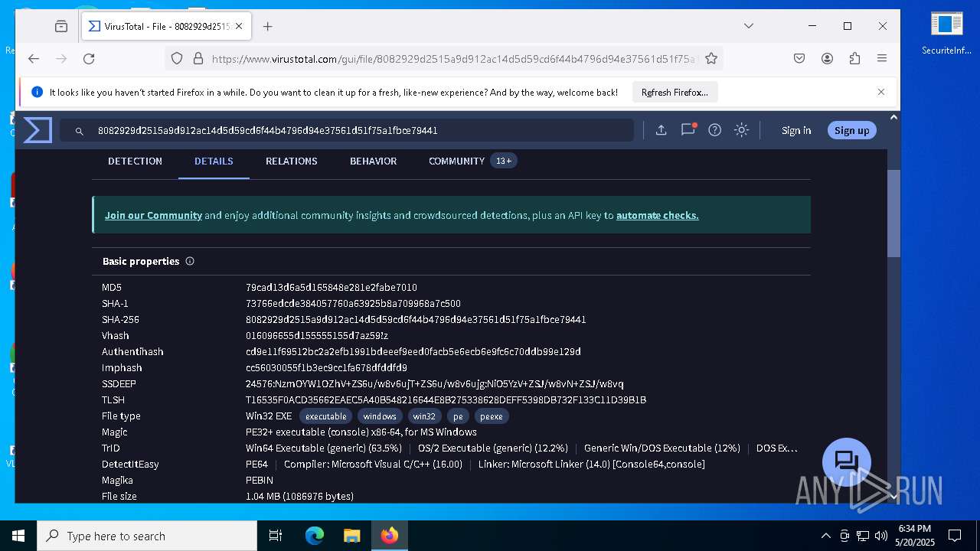
Task: Click the Imphash value
Action: tap(326, 368)
